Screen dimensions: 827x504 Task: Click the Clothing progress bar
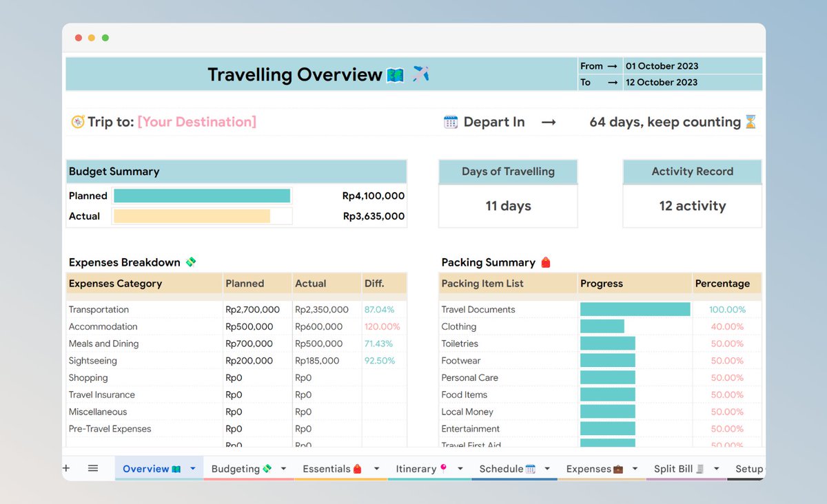coord(602,326)
